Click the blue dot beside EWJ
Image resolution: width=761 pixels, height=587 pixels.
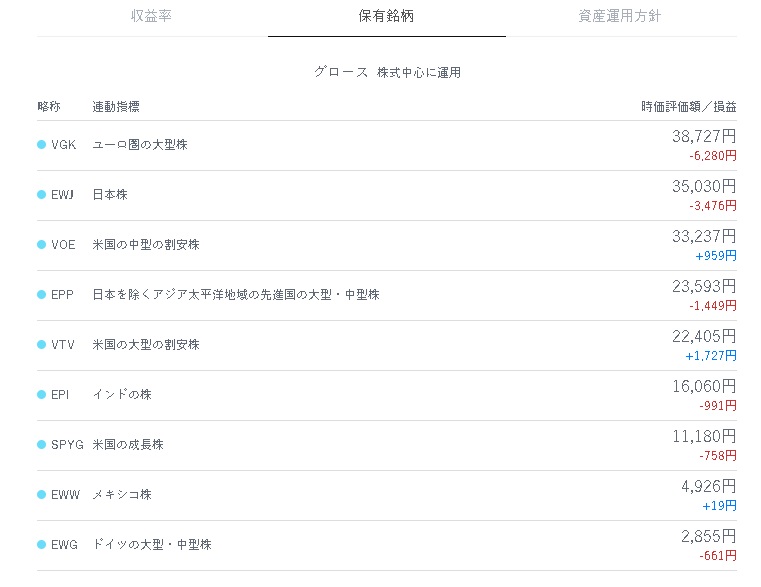click(42, 195)
